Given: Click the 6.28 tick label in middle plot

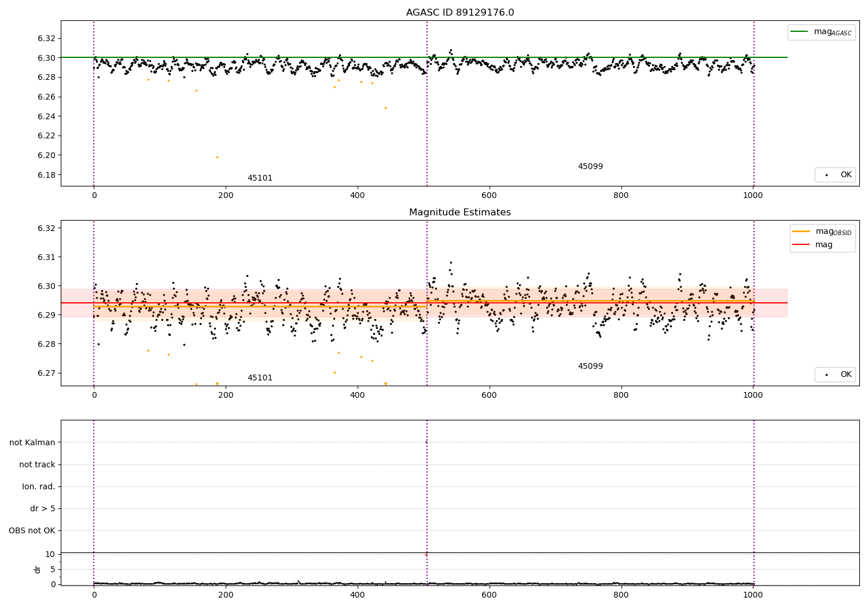Looking at the screenshot, I should tap(46, 345).
